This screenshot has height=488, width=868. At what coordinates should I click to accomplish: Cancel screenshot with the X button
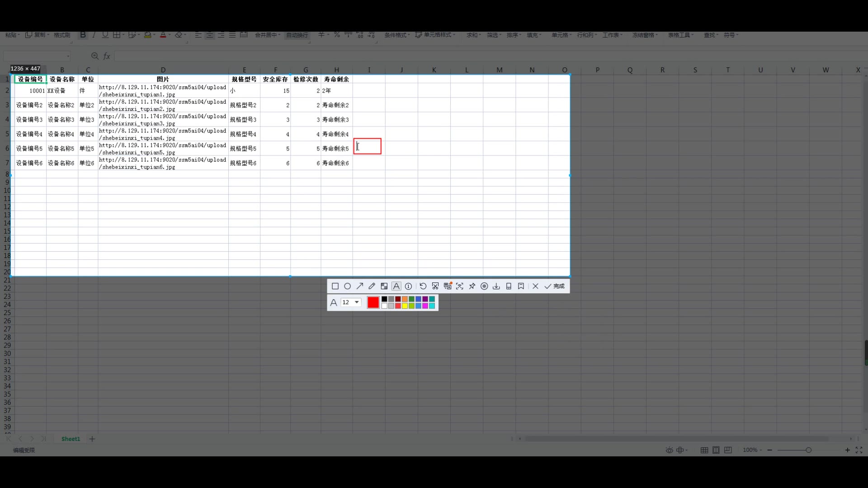click(535, 286)
